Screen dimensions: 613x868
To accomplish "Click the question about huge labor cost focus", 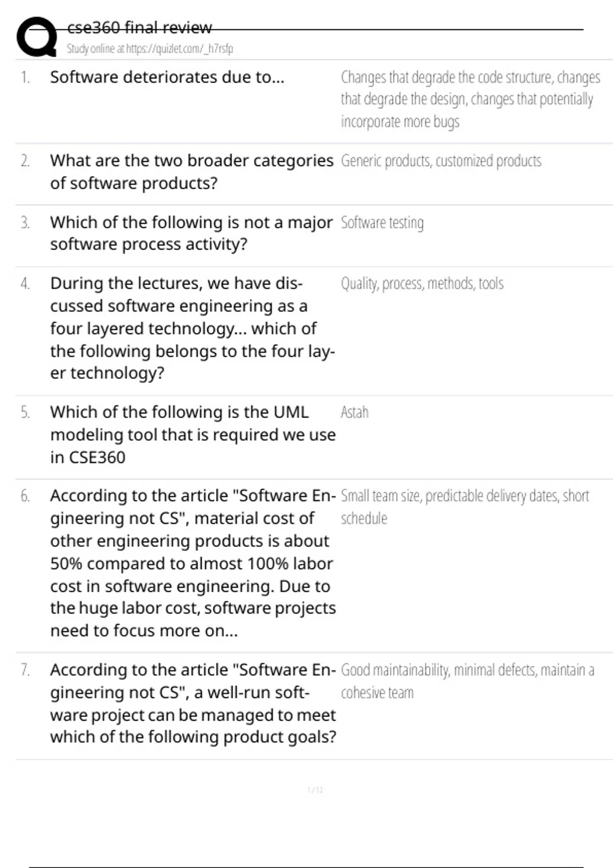I will [193, 563].
